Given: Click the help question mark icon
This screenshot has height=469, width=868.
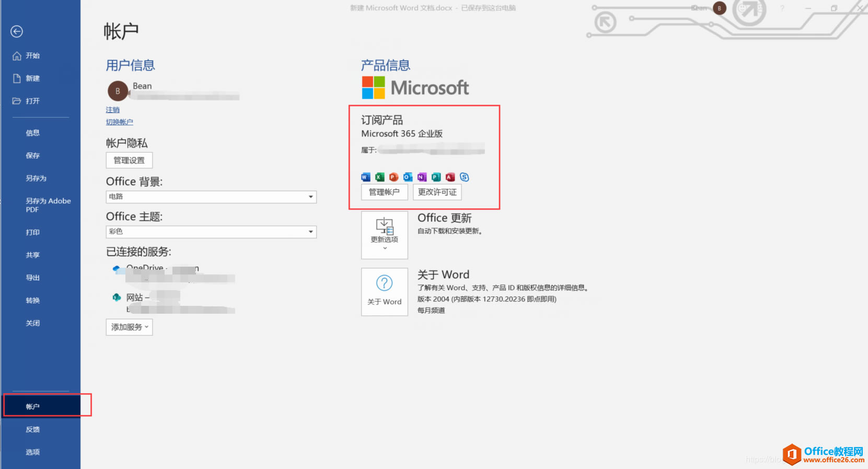Looking at the screenshot, I should (x=782, y=8).
